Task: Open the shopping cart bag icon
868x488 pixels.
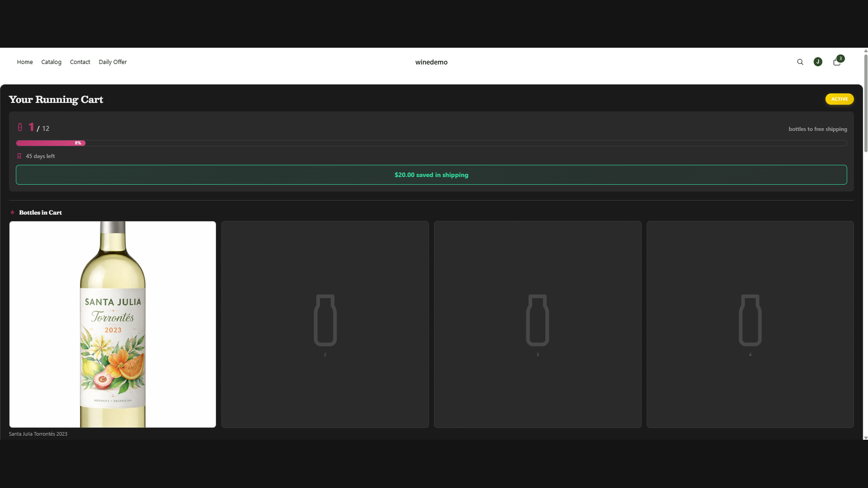Action: point(837,62)
